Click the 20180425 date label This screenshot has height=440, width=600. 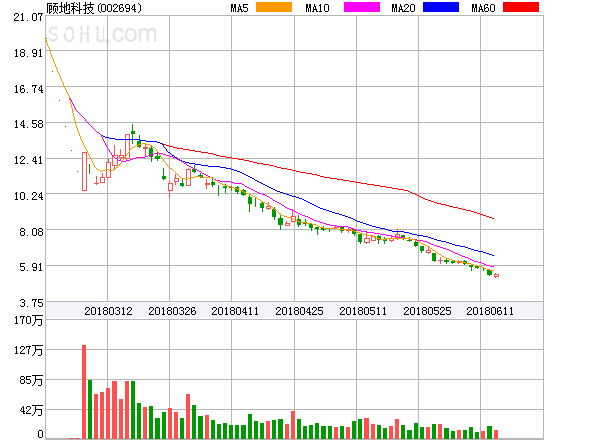[299, 311]
